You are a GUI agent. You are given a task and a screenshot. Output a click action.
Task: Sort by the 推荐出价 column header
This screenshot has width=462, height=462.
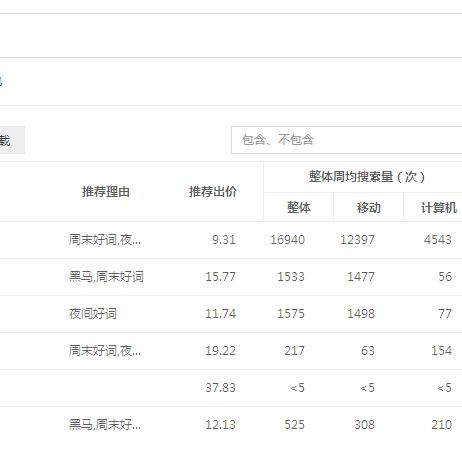coord(213,192)
